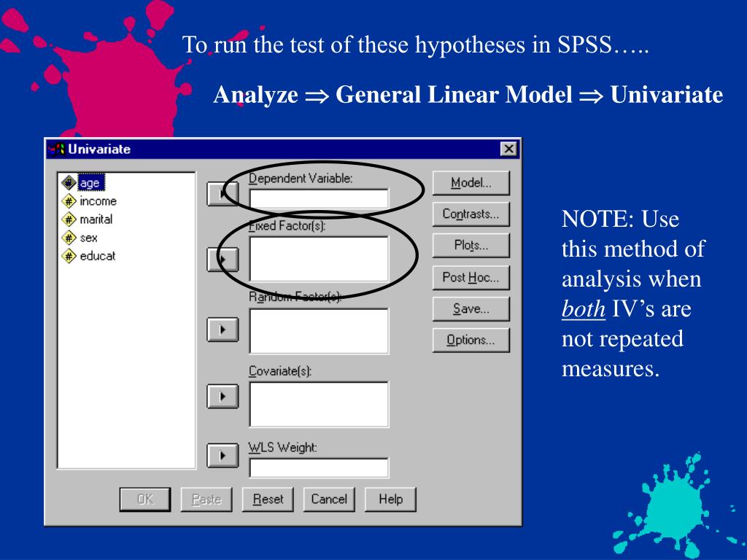Viewport: 747px width, 560px height.
Task: Open the Contrasts... dialog
Action: click(x=471, y=214)
